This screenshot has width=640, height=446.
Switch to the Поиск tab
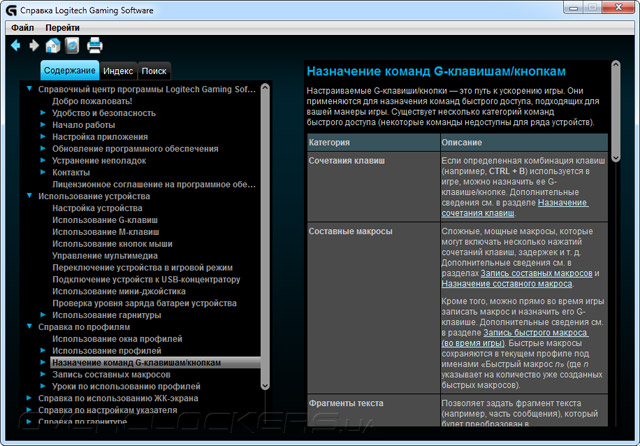[x=154, y=71]
